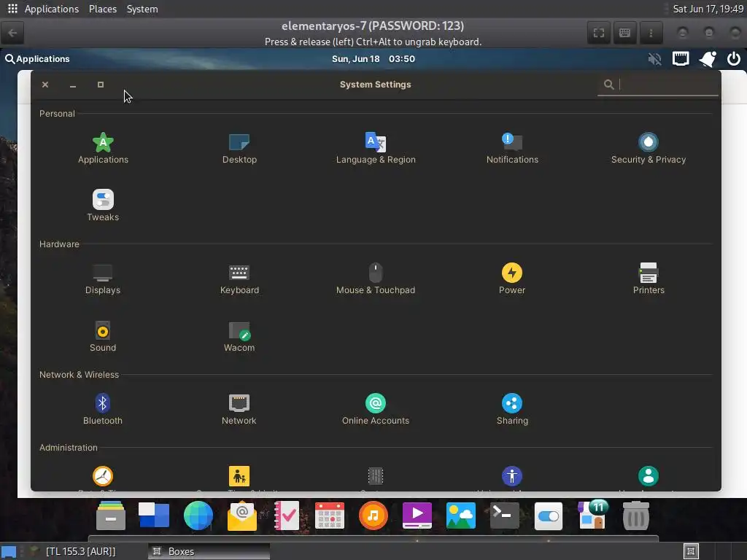The height and width of the screenshot is (560, 747).
Task: Open Wacom tablet settings
Action: (239, 337)
